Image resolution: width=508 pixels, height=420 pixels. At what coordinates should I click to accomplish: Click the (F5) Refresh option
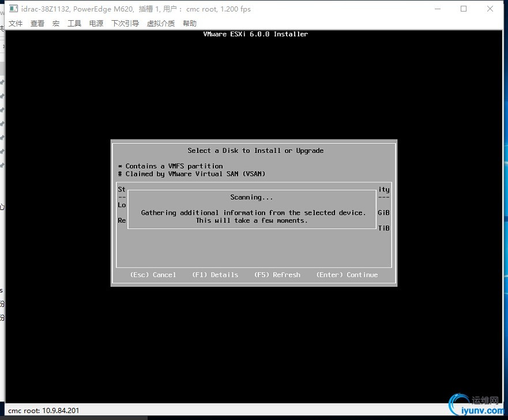[x=277, y=275]
